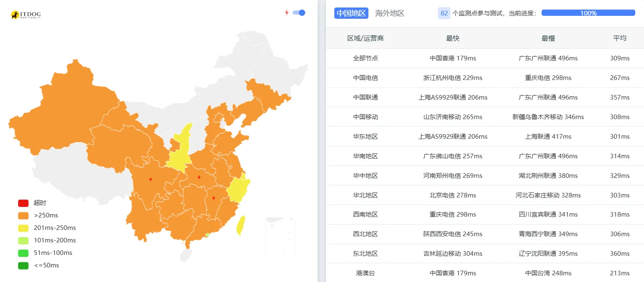
Task: Click the lightning marker on Sichuan province
Action: pyautogui.click(x=151, y=180)
